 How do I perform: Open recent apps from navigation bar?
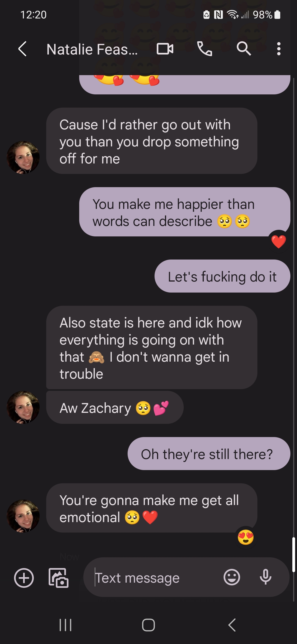[65, 625]
